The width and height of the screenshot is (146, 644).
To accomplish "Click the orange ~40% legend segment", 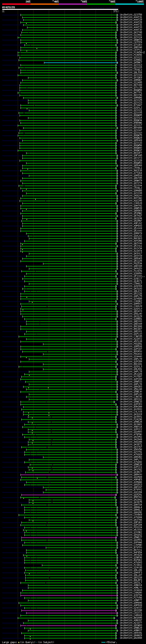I will tap(45, 4).
